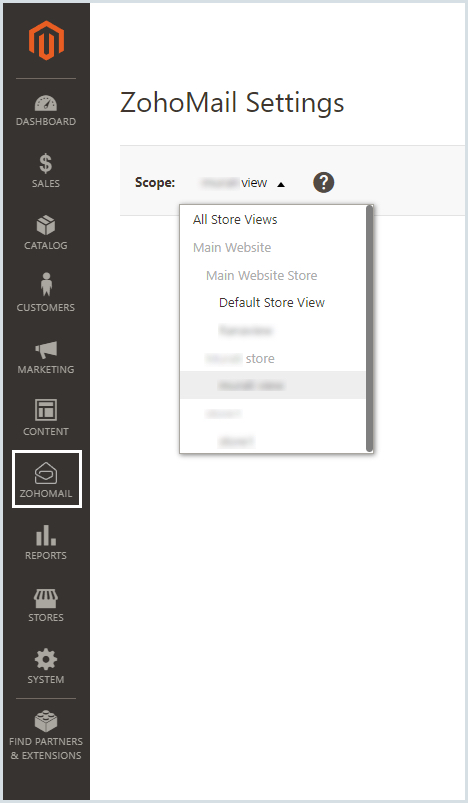Open the Marketing menu
The width and height of the screenshot is (468, 803).
click(46, 357)
